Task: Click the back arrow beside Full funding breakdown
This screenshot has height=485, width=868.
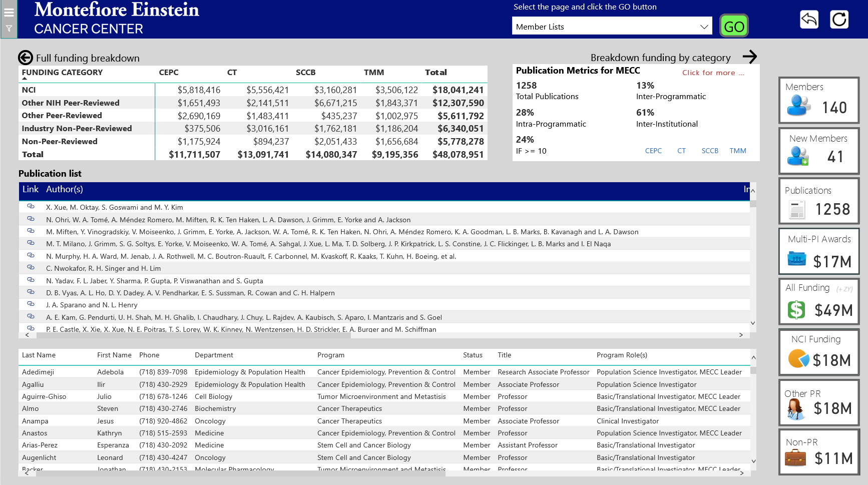Action: click(x=25, y=58)
